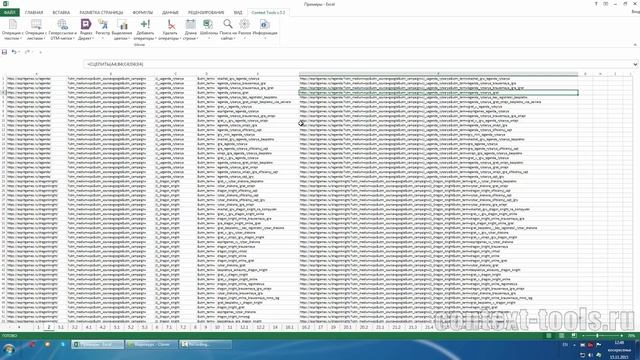Switch to the ДАННЫЕ ribbon tab
Image resolution: width=640 pixels, height=360 pixels.
[170, 12]
